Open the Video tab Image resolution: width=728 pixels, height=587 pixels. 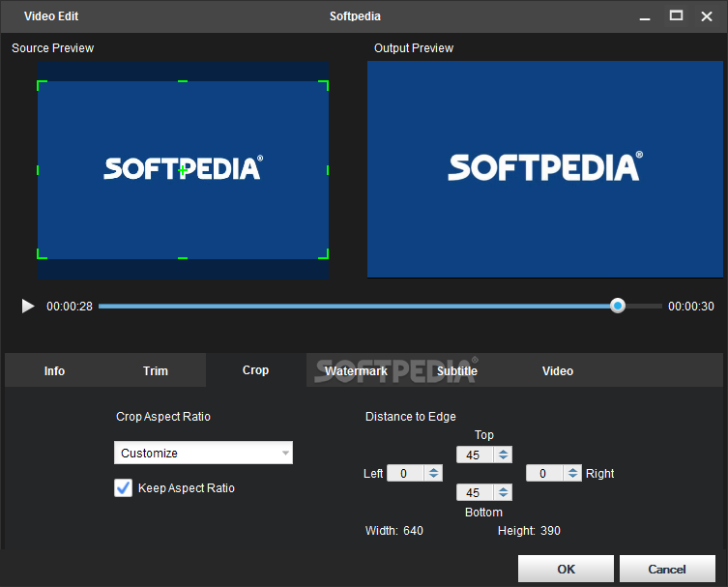[x=558, y=371]
